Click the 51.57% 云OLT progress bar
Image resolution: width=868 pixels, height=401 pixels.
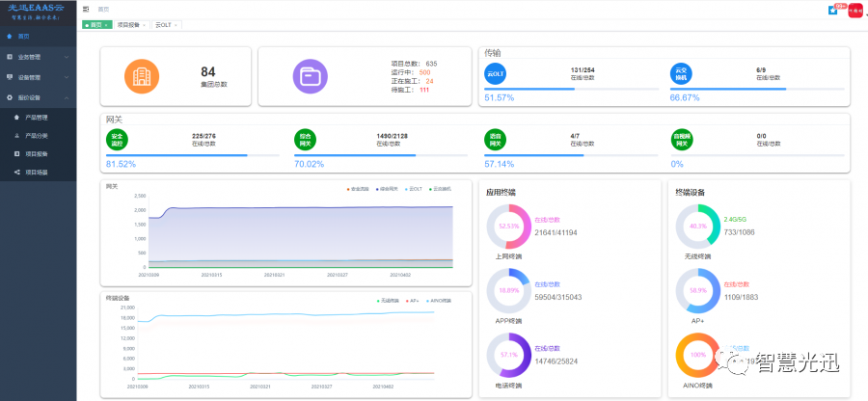[x=571, y=89]
